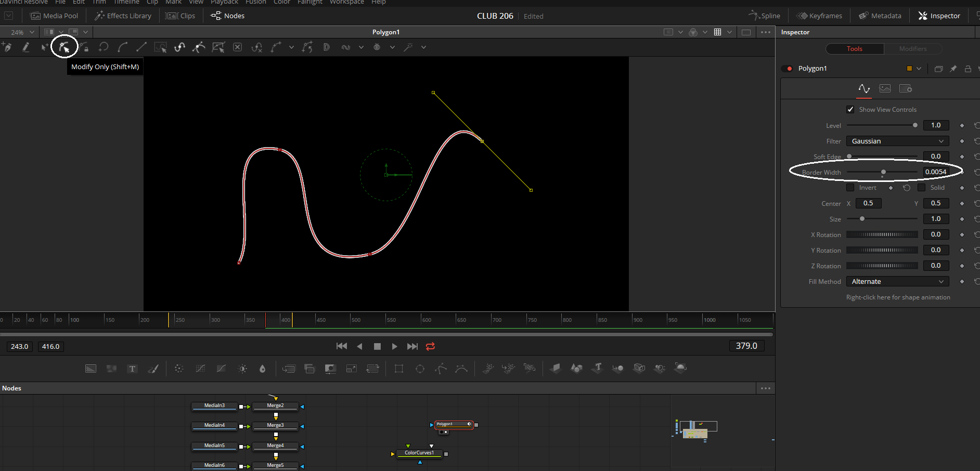Viewport: 980px width, 471px height.
Task: Pin the Polygon1 tool in Inspector
Action: coord(953,69)
